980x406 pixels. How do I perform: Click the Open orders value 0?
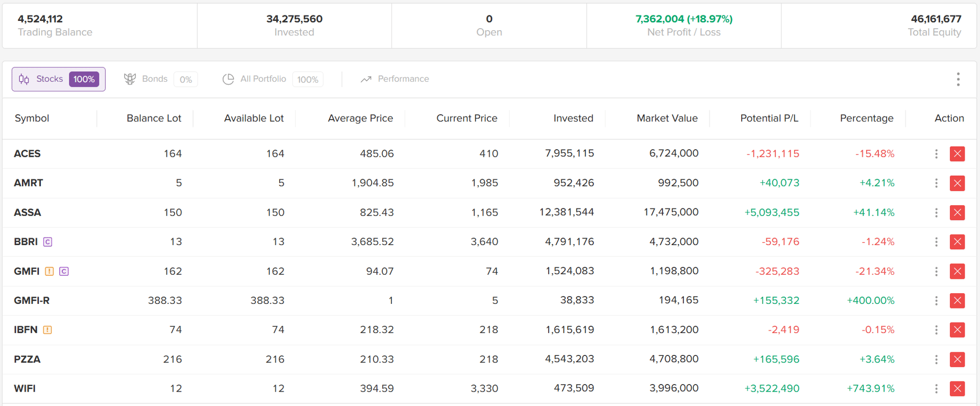pyautogui.click(x=489, y=19)
